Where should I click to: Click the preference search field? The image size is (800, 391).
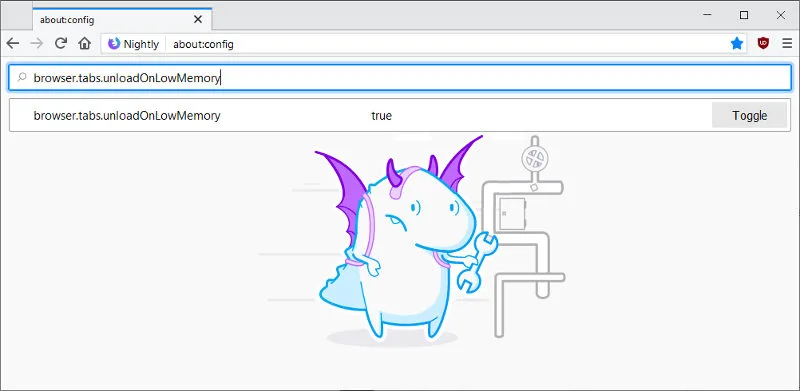coord(400,78)
